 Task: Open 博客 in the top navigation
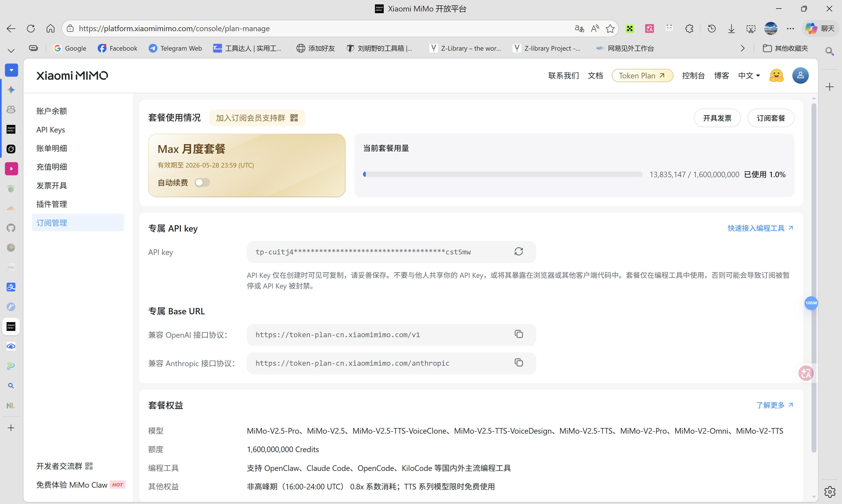point(721,75)
